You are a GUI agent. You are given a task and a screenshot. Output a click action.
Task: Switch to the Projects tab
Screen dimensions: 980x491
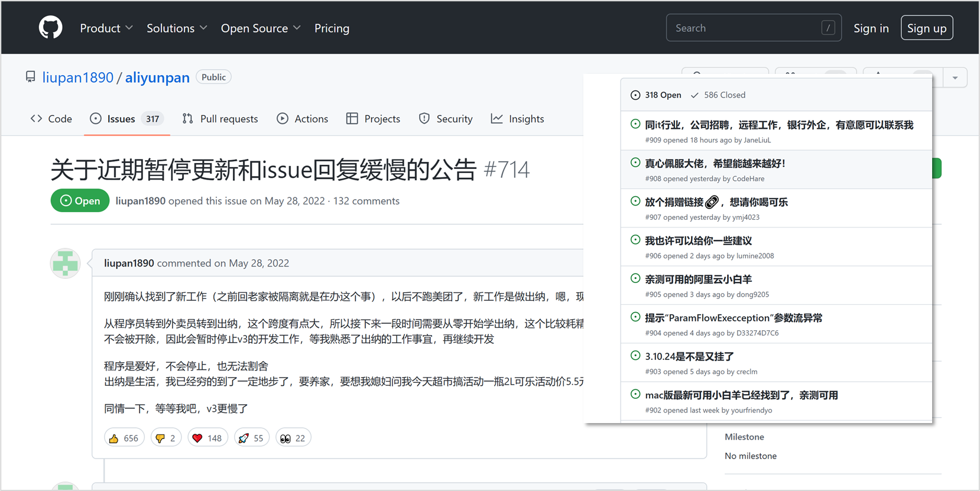[374, 119]
